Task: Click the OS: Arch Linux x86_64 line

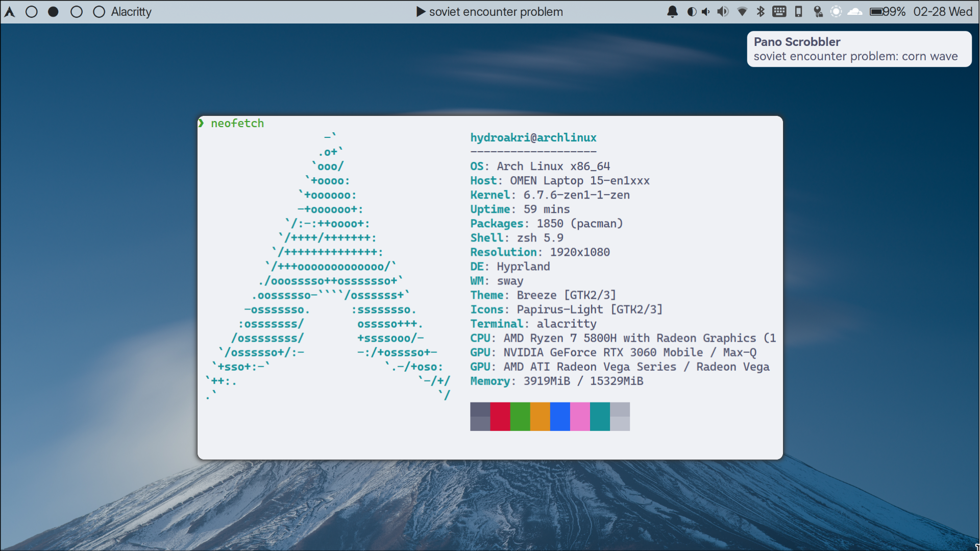Action: point(540,166)
